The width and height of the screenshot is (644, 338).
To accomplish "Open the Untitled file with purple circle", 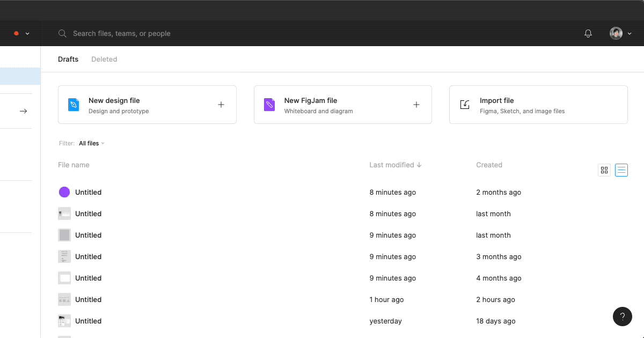I will point(88,192).
